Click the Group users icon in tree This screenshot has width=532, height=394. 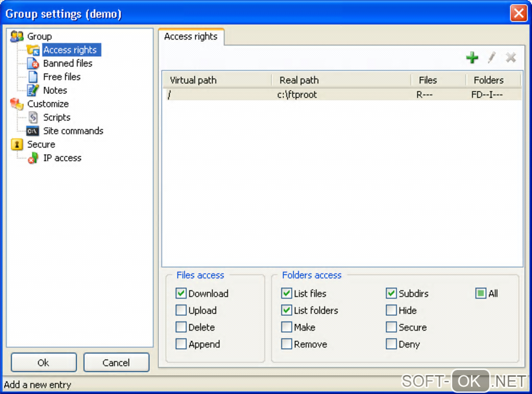(x=17, y=36)
